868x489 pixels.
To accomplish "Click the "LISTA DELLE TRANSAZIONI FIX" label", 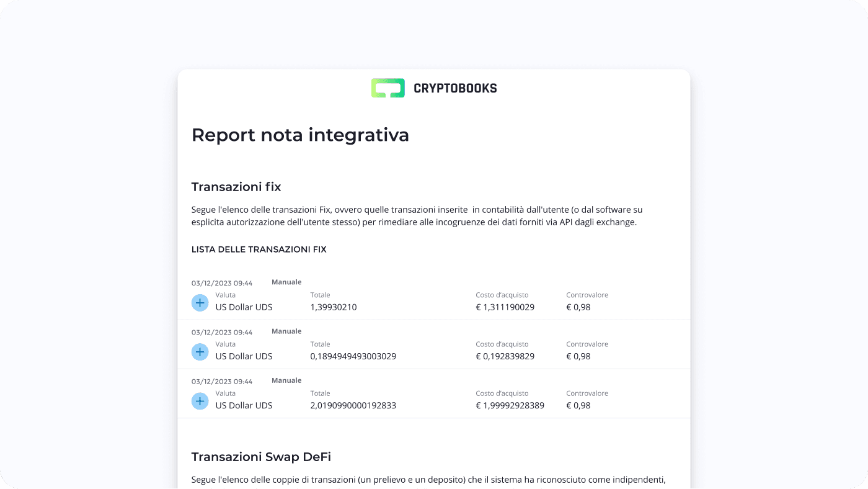I will click(x=259, y=249).
